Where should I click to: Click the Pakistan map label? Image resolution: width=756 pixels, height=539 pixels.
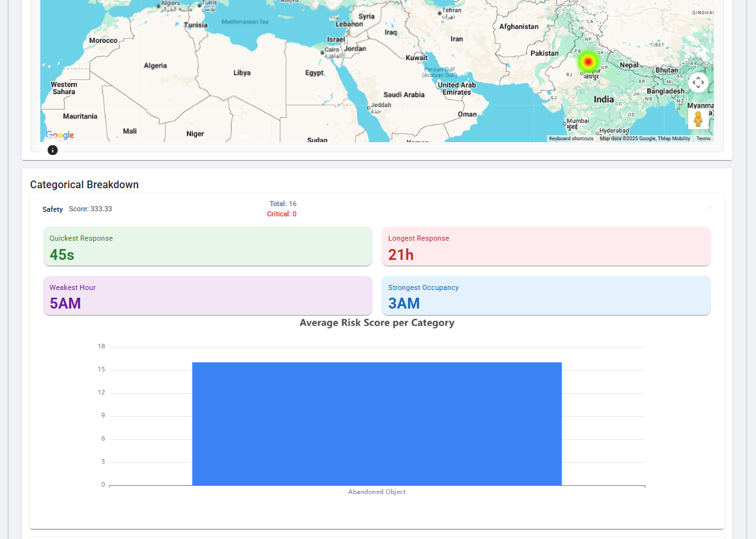(544, 53)
